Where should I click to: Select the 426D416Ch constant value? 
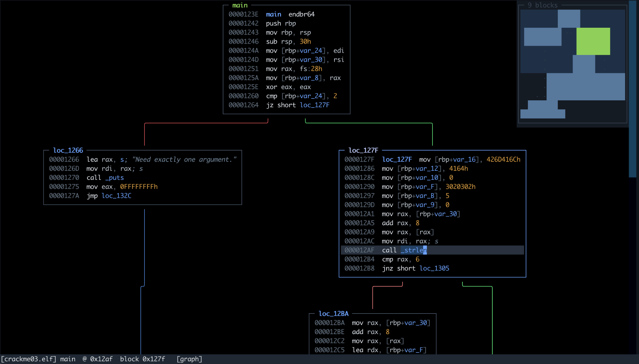click(x=503, y=160)
